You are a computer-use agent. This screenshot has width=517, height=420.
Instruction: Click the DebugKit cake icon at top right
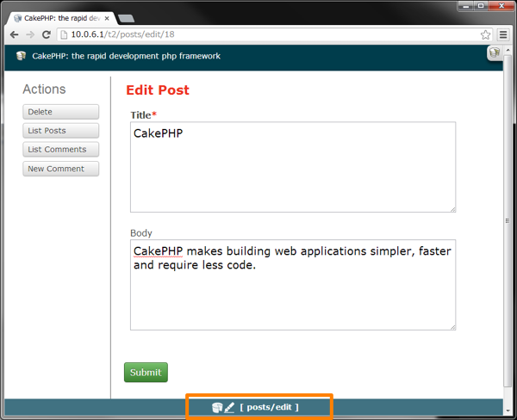tap(495, 52)
